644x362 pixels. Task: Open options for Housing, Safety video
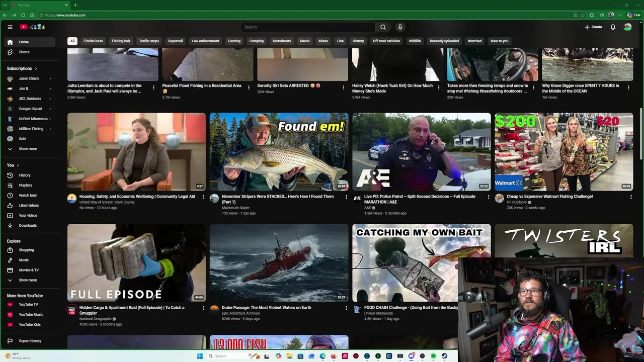tap(204, 197)
